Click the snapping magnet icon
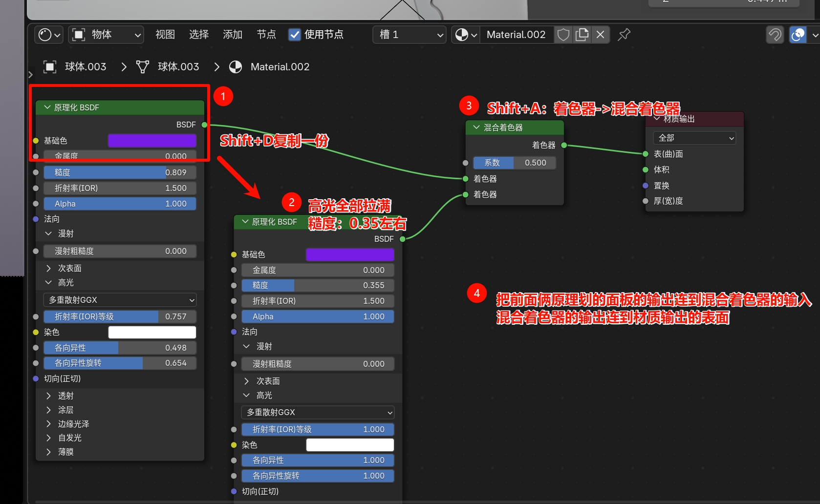Image resolution: width=820 pixels, height=504 pixels. point(775,35)
